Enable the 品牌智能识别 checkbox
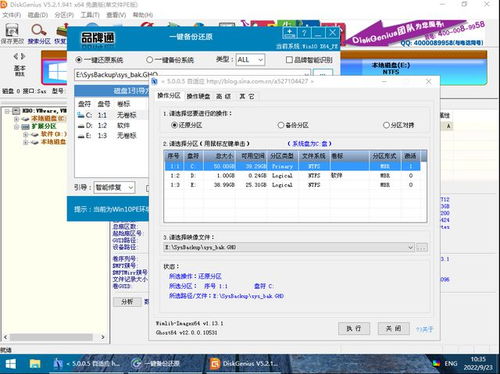This screenshot has height=374, width=500. pos(289,60)
